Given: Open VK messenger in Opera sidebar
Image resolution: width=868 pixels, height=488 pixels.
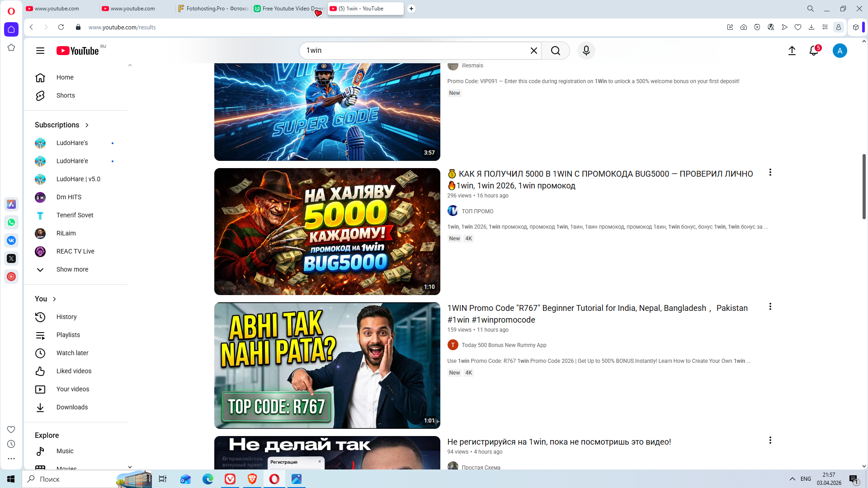Looking at the screenshot, I should (x=11, y=240).
